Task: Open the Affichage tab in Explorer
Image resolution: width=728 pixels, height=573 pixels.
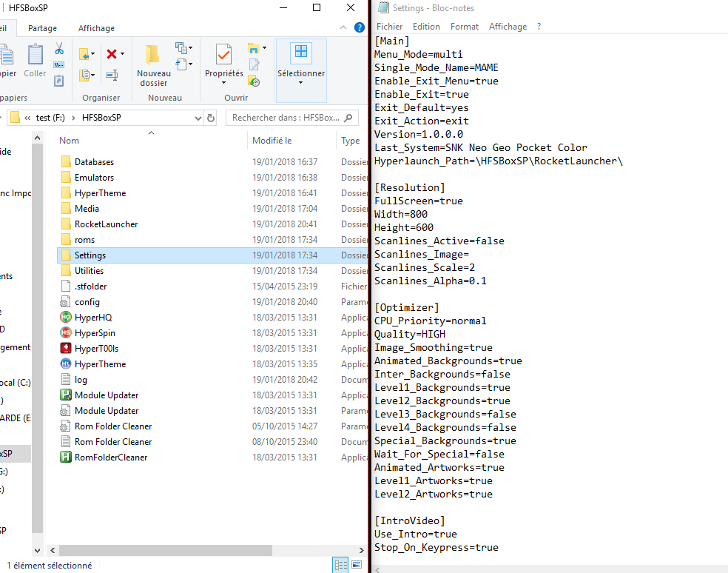Action: tap(96, 28)
